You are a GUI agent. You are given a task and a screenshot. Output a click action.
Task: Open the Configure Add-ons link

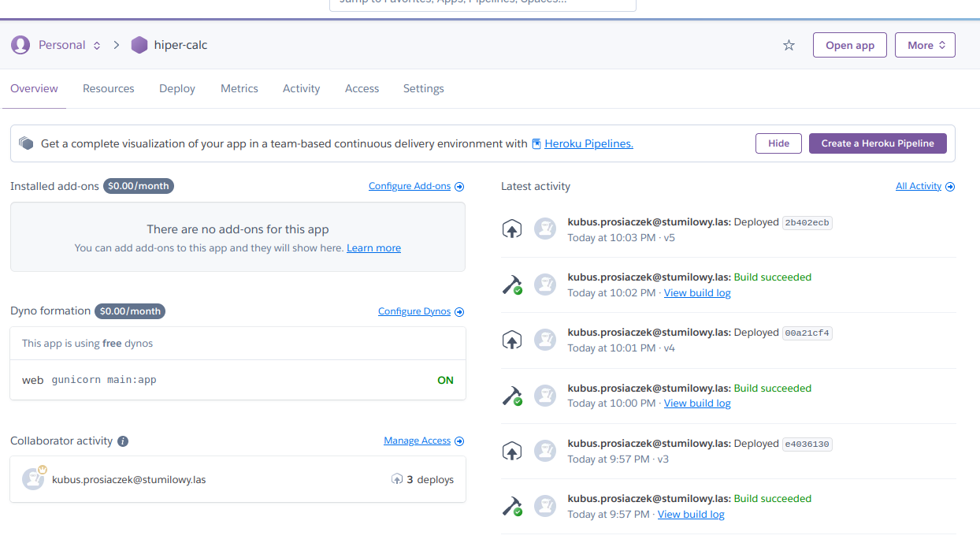410,187
